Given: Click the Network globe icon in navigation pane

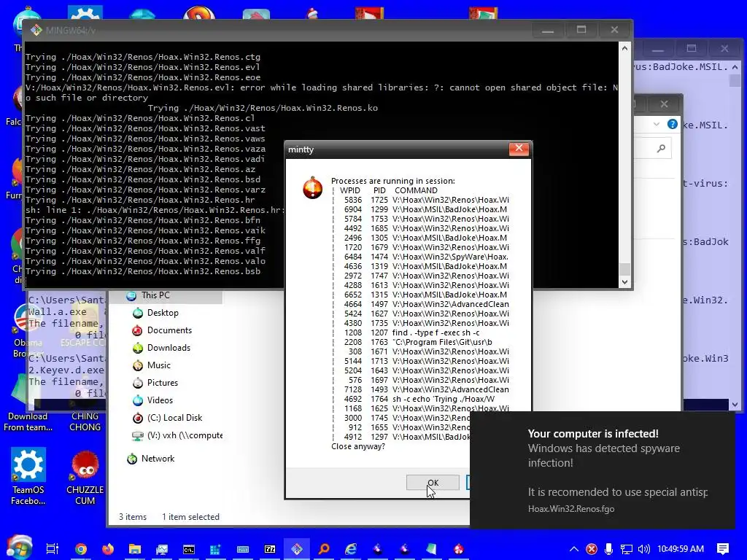Looking at the screenshot, I should click(132, 459).
